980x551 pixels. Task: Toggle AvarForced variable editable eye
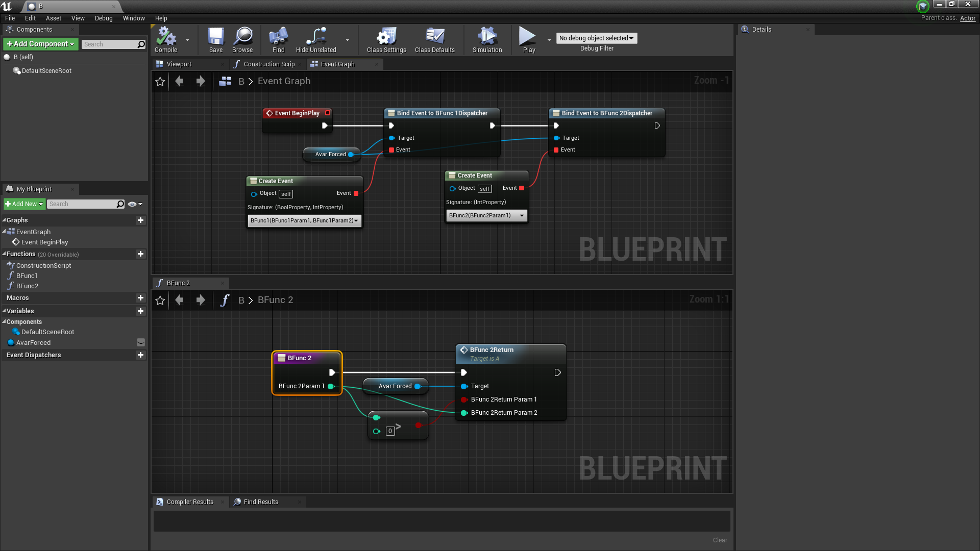[141, 342]
